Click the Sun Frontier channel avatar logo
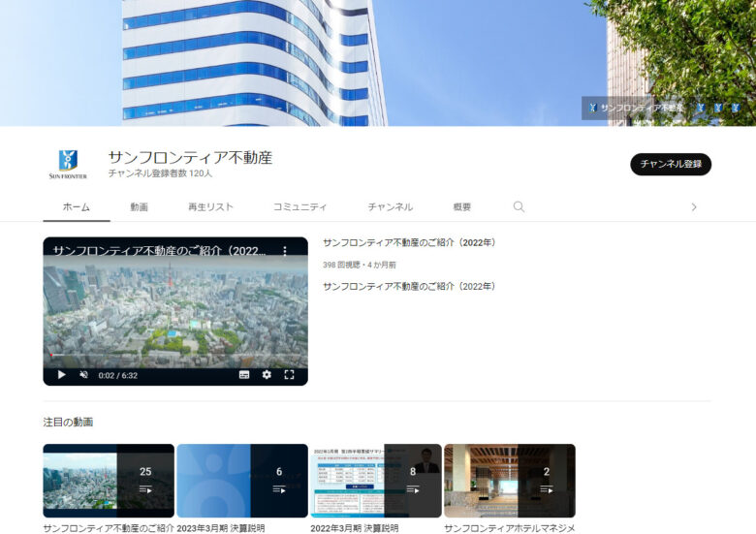The image size is (756, 534). (68, 164)
